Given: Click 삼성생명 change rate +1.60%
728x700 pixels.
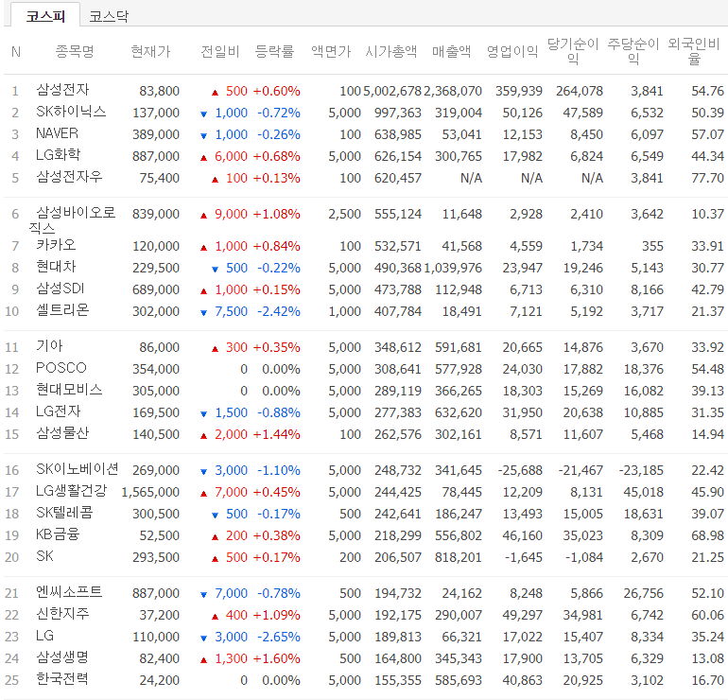Looking at the screenshot, I should [x=277, y=658].
